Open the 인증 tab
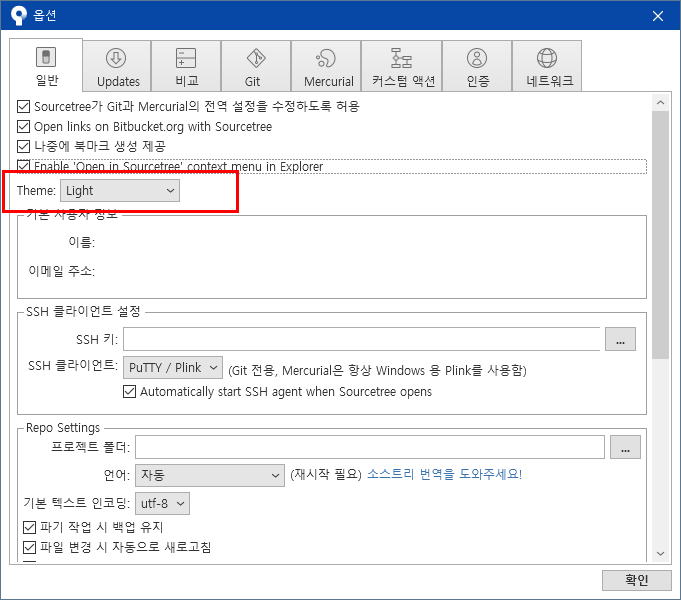This screenshot has height=600, width=681. click(477, 66)
